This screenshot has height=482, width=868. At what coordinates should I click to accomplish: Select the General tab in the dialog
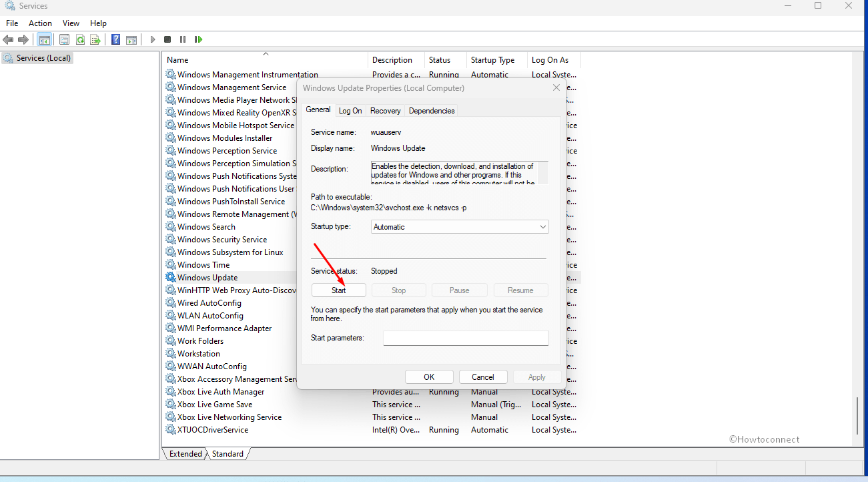pos(318,109)
